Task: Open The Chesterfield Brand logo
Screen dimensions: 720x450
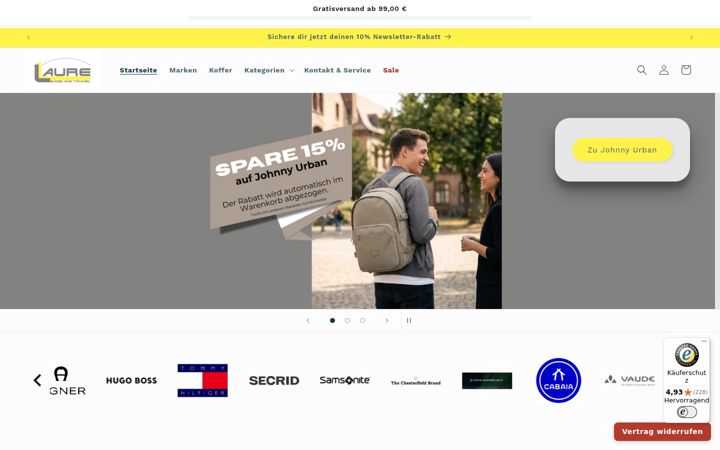Action: click(x=416, y=382)
